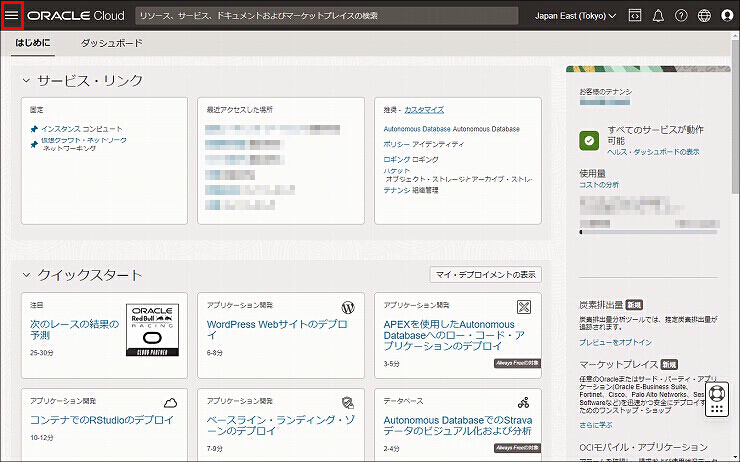Click the green service status check icon
This screenshot has width=740, height=462.
(x=589, y=140)
